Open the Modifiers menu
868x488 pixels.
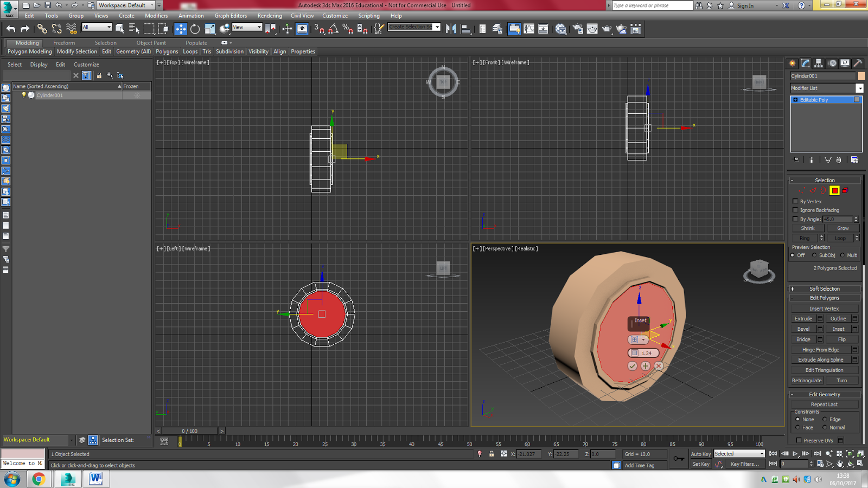pyautogui.click(x=156, y=16)
